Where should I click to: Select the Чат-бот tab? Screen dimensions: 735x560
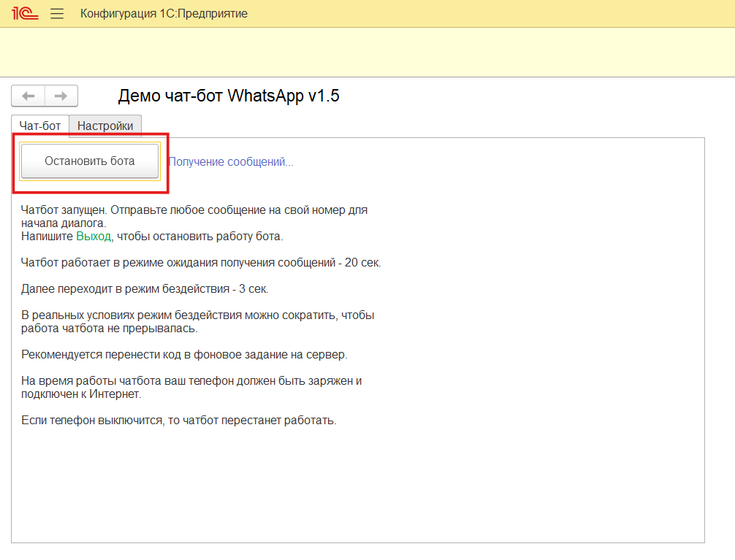click(x=39, y=126)
